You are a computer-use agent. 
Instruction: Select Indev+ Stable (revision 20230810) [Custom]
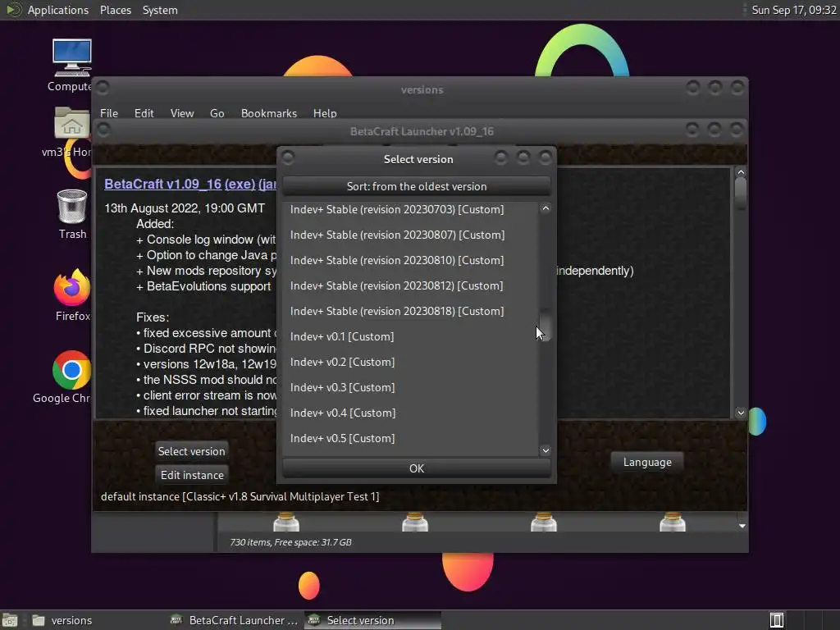pos(410,260)
